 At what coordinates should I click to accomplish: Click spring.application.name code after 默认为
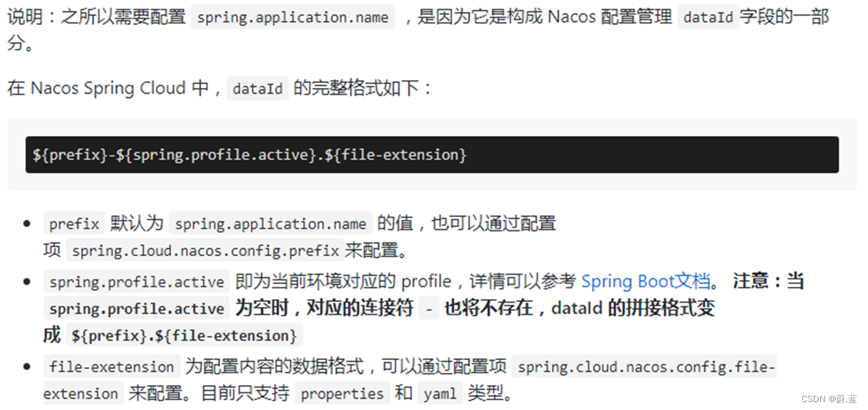270,224
